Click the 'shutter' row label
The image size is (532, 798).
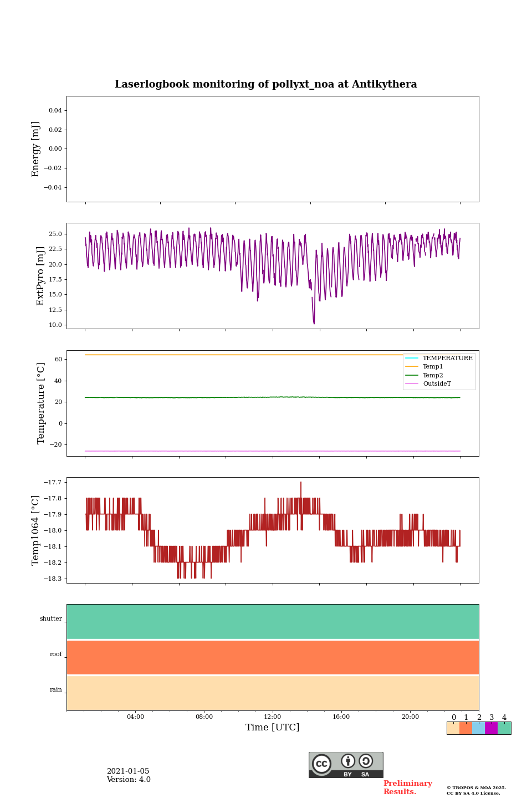point(51,619)
